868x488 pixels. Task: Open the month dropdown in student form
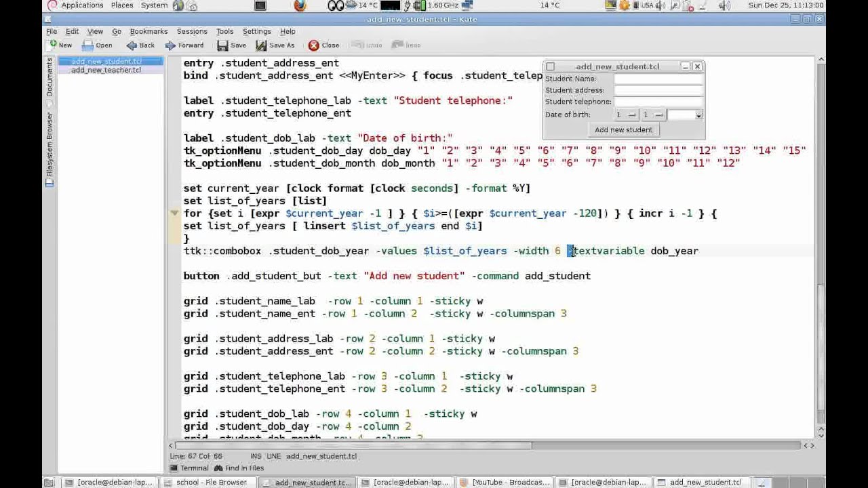(653, 115)
